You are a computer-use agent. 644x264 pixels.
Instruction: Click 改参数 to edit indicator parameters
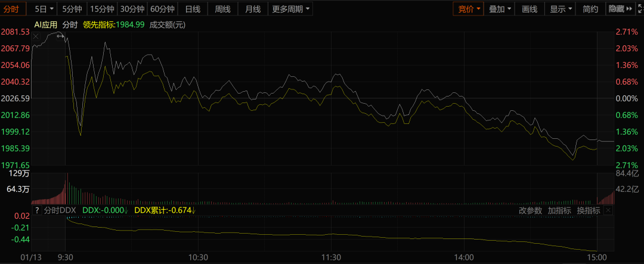point(530,210)
